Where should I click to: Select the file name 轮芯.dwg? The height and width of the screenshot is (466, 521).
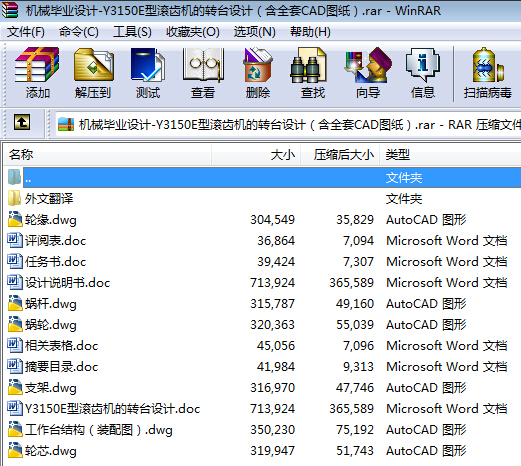click(x=51, y=451)
